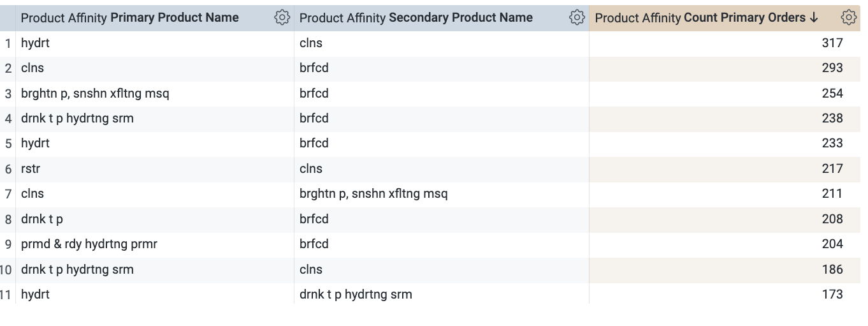The height and width of the screenshot is (326, 868).
Task: Open gear settings for Secondary Product Name column
Action: tap(577, 18)
